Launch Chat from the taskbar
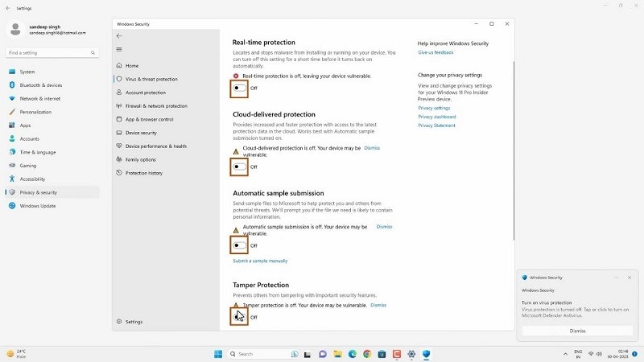 pos(323,354)
